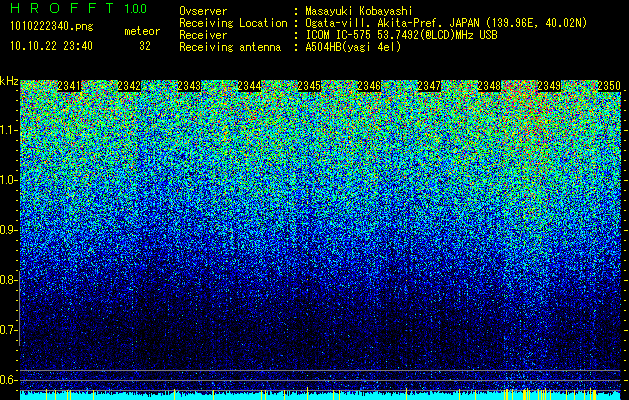The height and width of the screenshot is (400, 629).
Task: Click the Receiving antenna label
Action: pyautogui.click(x=230, y=47)
